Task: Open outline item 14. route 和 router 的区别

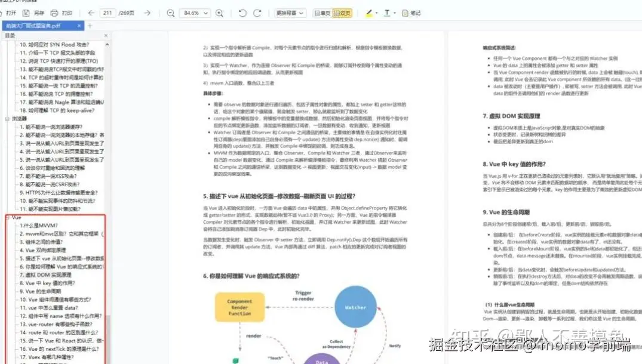Action: click(x=59, y=332)
